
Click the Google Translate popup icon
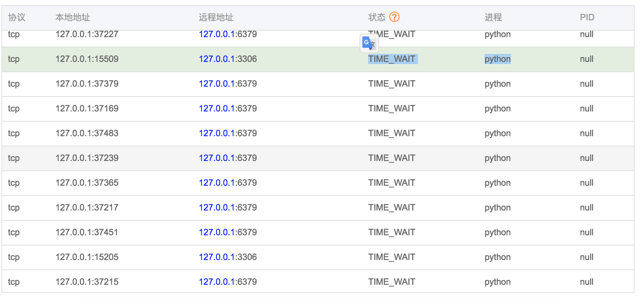tap(369, 43)
